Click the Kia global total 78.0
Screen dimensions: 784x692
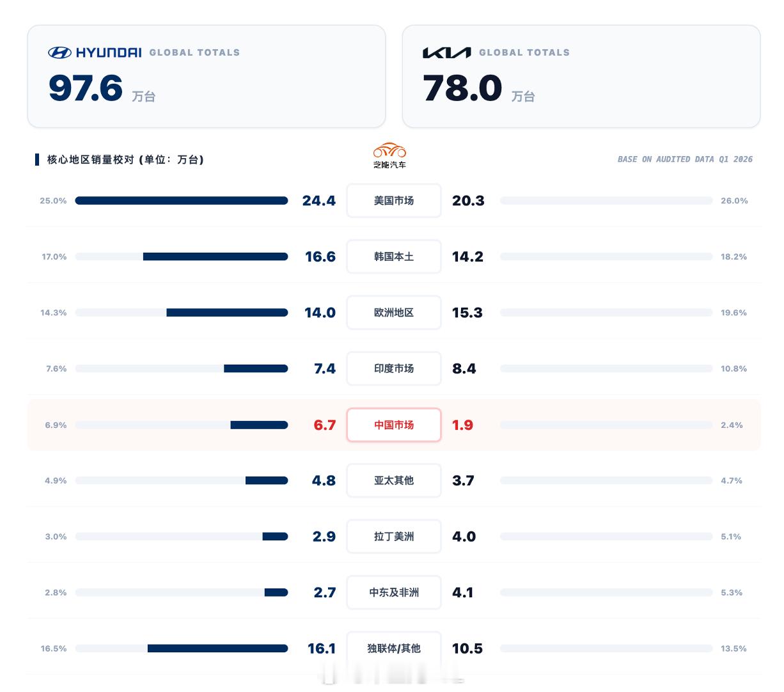coord(462,88)
